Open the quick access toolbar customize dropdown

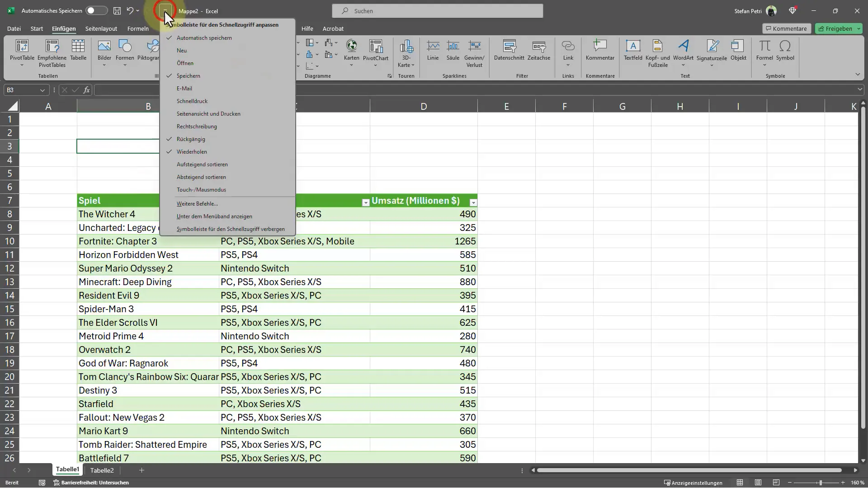pyautogui.click(x=165, y=11)
